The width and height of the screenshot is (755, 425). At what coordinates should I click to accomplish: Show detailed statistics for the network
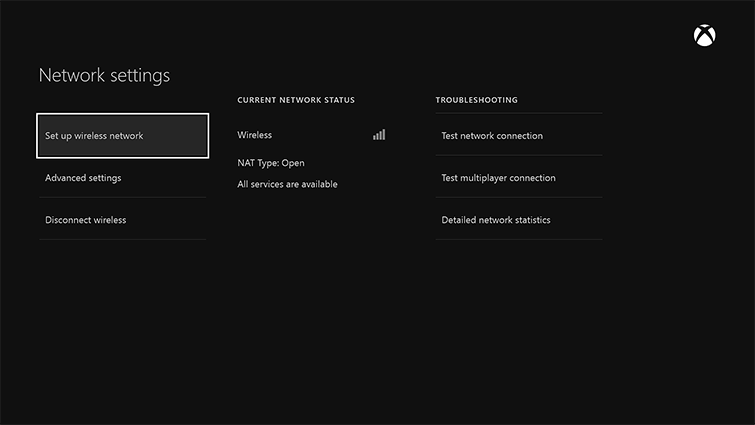point(518,220)
